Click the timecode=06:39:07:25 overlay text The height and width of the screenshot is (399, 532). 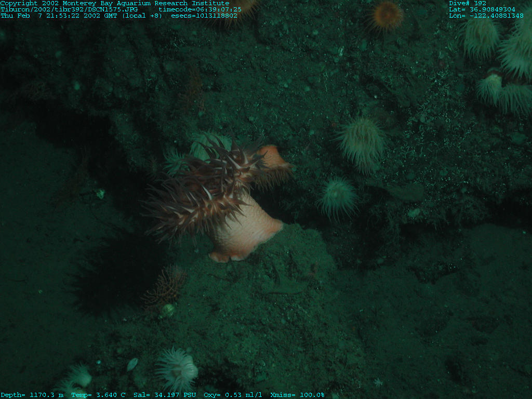(x=200, y=9)
